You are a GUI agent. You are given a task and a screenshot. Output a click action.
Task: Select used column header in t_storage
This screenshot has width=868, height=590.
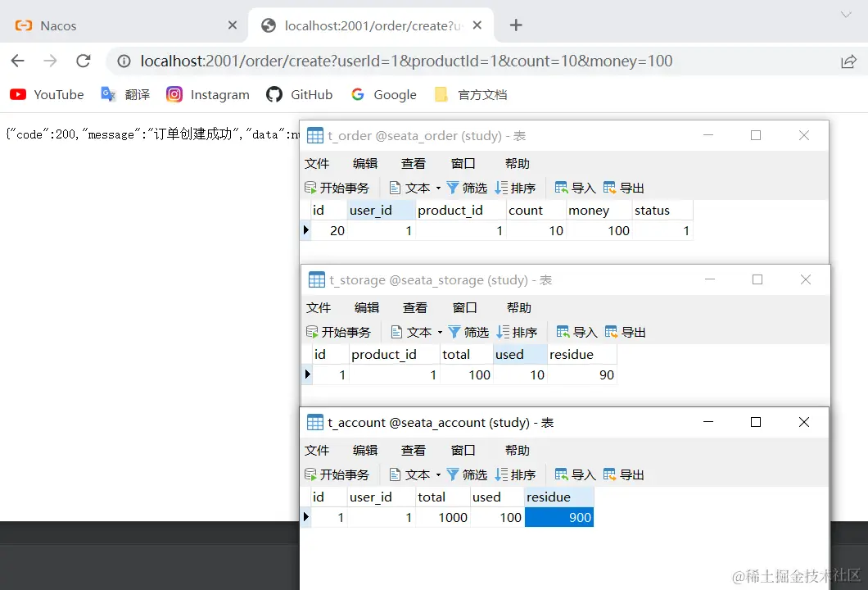(520, 355)
